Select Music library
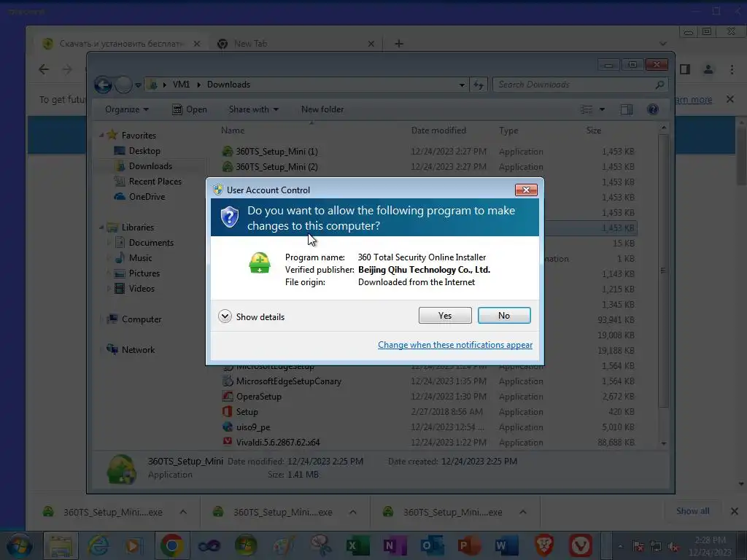This screenshot has height=560, width=747. pyautogui.click(x=140, y=258)
